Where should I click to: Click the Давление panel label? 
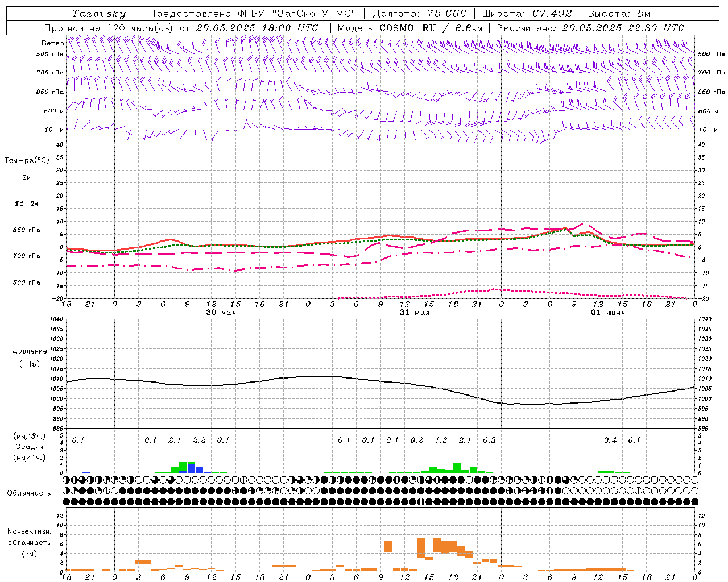[29, 351]
